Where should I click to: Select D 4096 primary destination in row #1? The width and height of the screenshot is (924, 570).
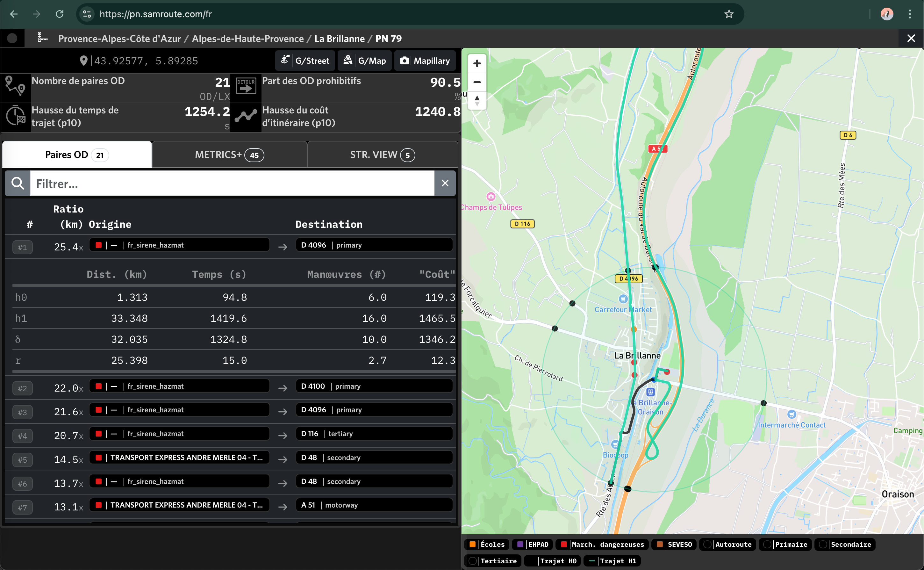tap(374, 245)
